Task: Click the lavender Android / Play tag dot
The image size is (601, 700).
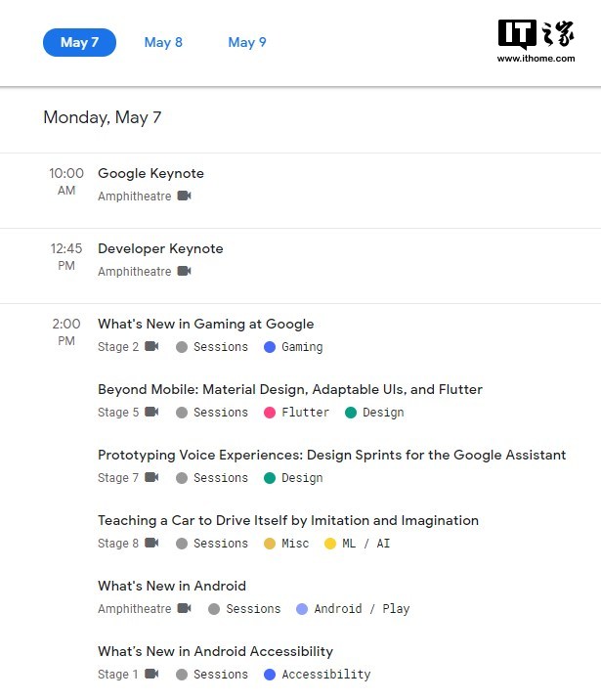Action: (x=302, y=609)
